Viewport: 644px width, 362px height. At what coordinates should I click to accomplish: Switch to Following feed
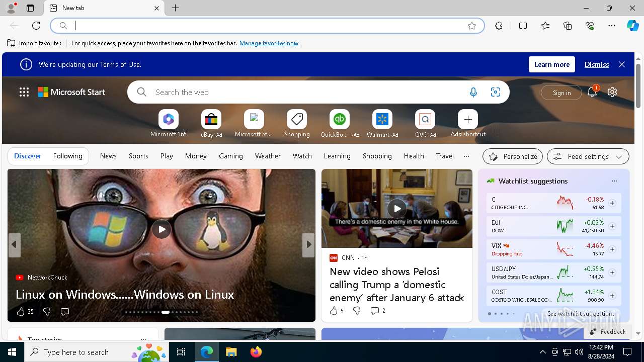tap(67, 156)
